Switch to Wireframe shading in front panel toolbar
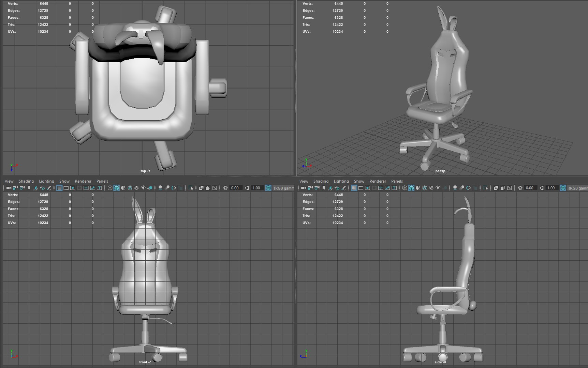 click(x=110, y=188)
